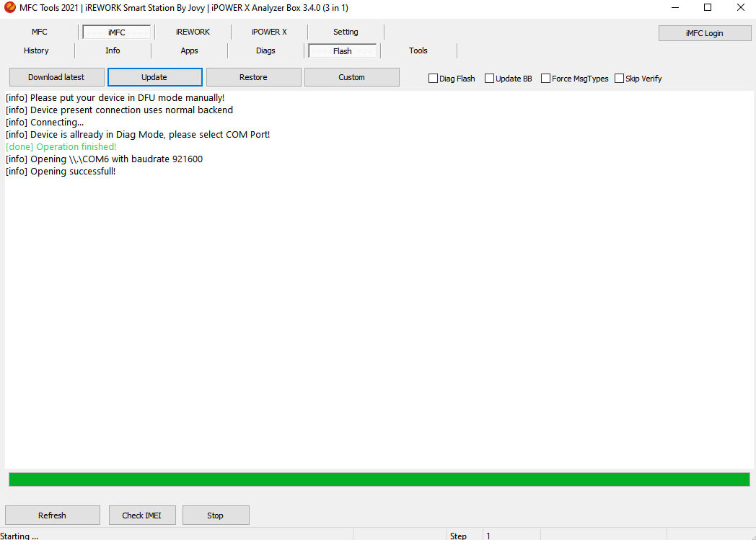Viewport: 756px width, 540px height.
Task: Click the iMFC Login button
Action: pos(704,33)
